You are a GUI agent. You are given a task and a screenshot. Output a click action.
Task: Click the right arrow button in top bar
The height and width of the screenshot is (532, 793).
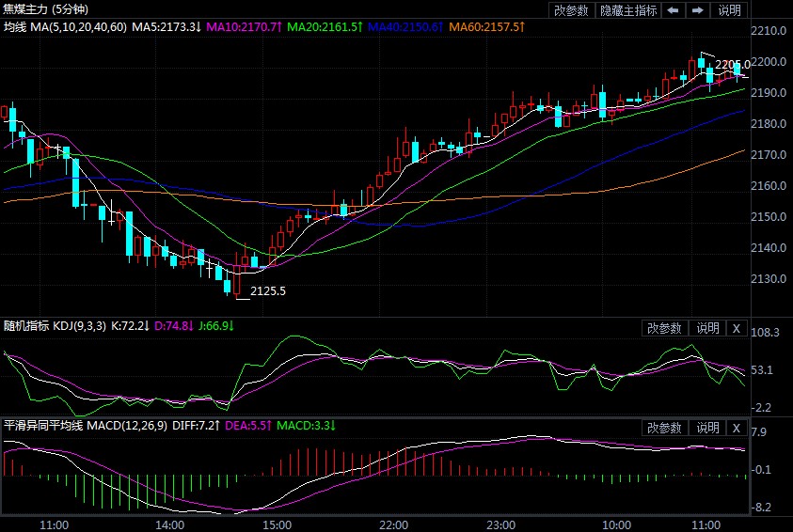pos(697,10)
